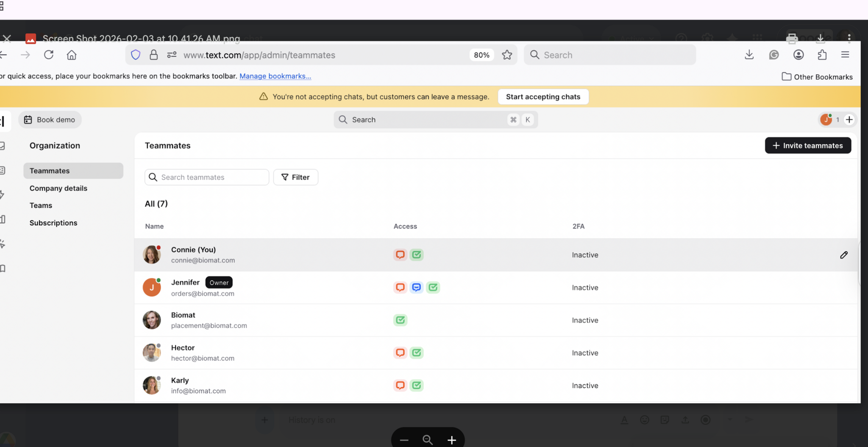Image resolution: width=868 pixels, height=447 pixels.
Task: Click the Start accepting chats button
Action: (x=543, y=97)
